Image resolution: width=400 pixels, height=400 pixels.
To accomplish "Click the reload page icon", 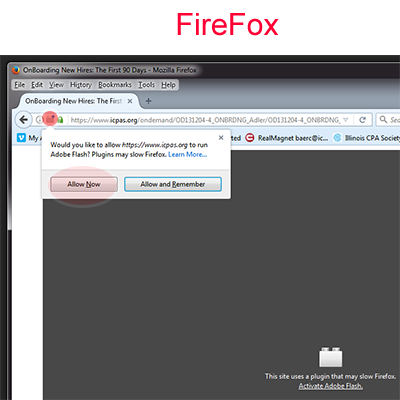I will (362, 120).
